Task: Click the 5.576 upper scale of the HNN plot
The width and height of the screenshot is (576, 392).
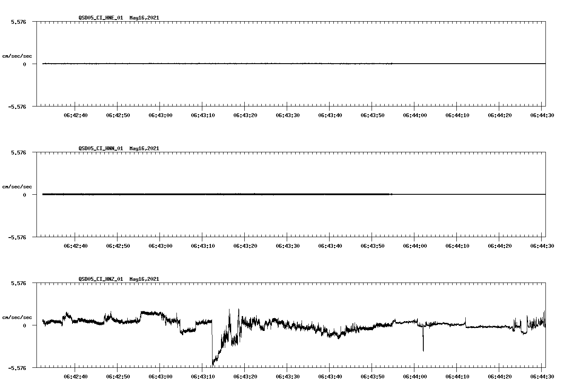Action: pyautogui.click(x=19, y=152)
